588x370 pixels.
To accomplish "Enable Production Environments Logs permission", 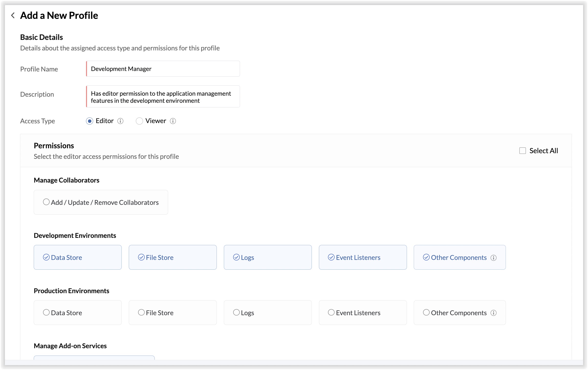I will coord(236,312).
